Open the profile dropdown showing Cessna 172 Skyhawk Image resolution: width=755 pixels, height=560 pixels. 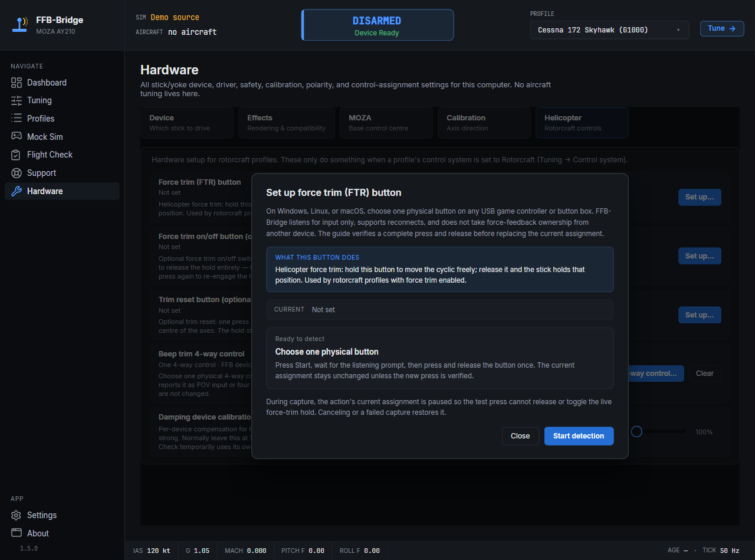(x=609, y=30)
